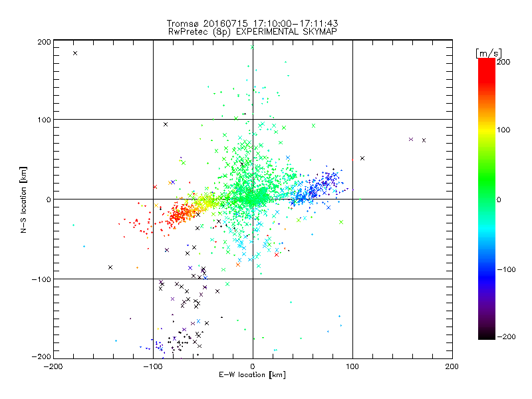The width and height of the screenshot is (532, 399).
Task: Click the black X marker in top-left corner
Action: pyautogui.click(x=75, y=53)
